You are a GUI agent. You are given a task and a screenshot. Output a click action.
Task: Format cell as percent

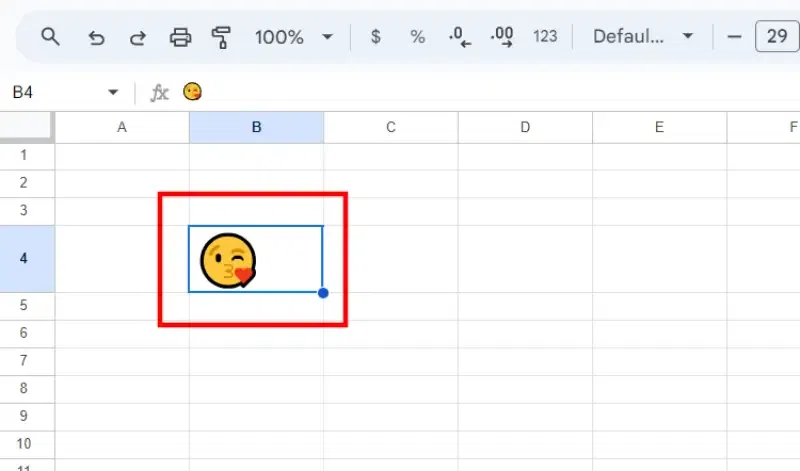coord(417,37)
